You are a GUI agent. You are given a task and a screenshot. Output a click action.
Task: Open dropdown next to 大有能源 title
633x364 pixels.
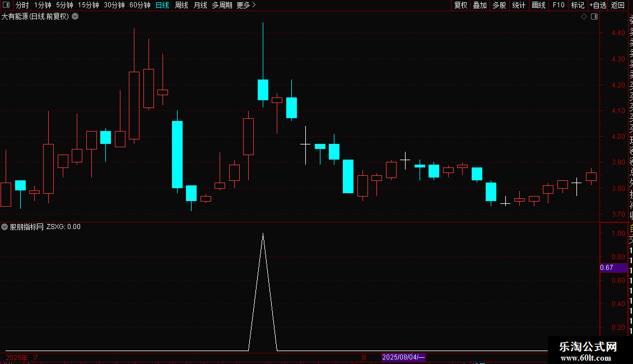[75, 17]
